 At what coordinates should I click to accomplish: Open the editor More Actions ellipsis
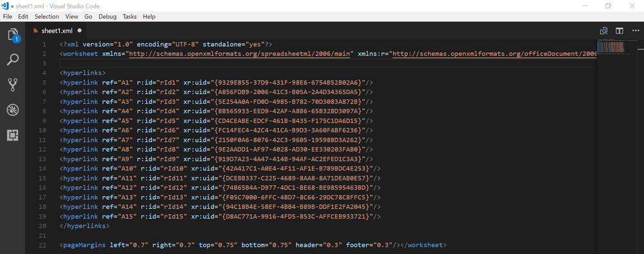pos(636,30)
